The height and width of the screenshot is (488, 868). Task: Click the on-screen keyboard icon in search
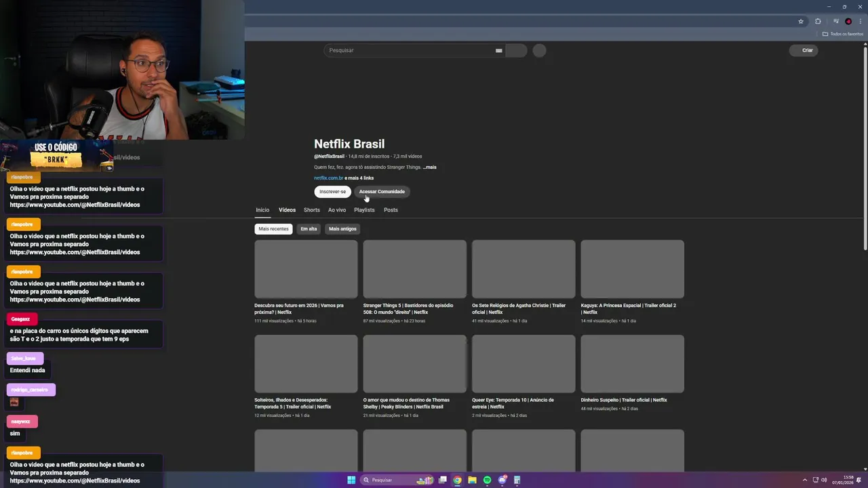(498, 50)
